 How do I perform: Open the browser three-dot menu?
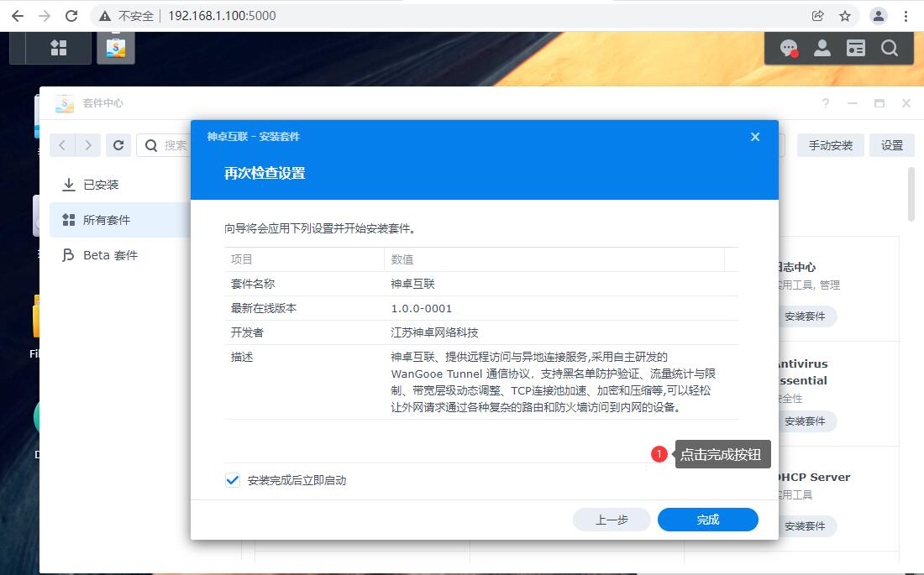[x=906, y=16]
